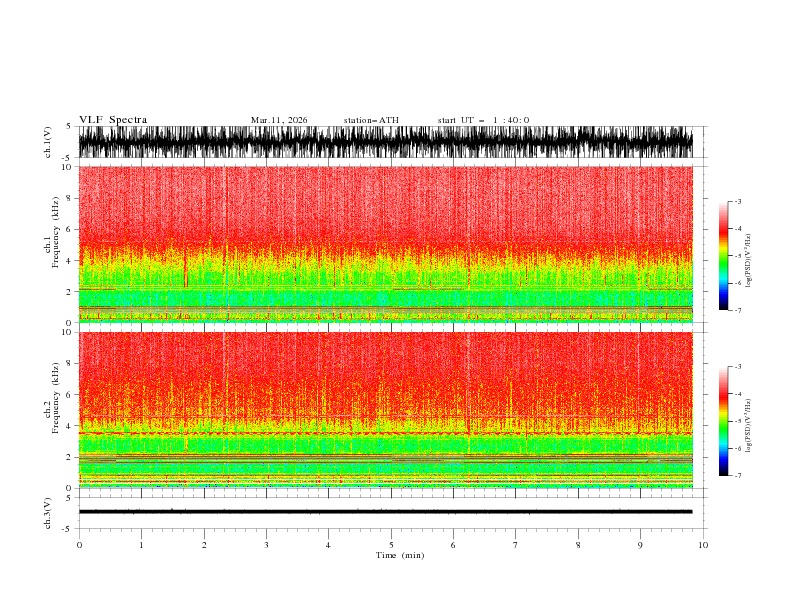This screenshot has width=792, height=612.
Task: Click the ch.1(V) waveform trace panel
Action: coord(385,142)
